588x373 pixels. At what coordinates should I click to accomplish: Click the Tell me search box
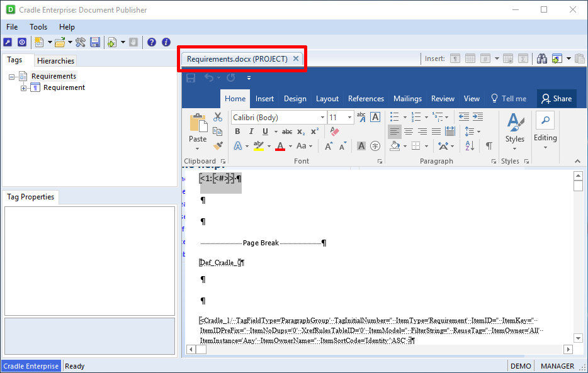coord(509,99)
